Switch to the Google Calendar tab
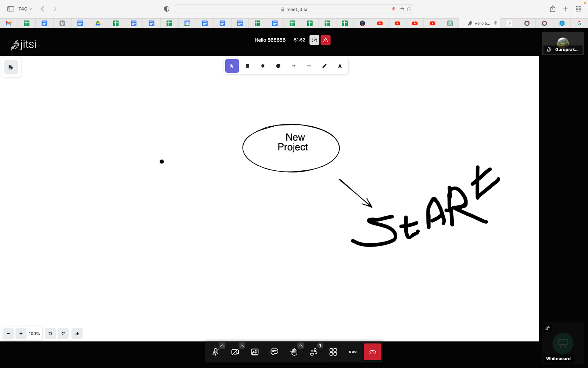The width and height of the screenshot is (588, 368). [x=187, y=23]
